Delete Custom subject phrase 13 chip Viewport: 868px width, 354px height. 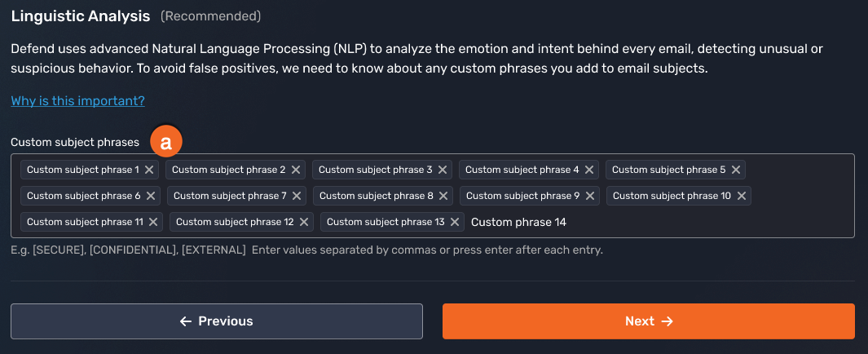(455, 222)
